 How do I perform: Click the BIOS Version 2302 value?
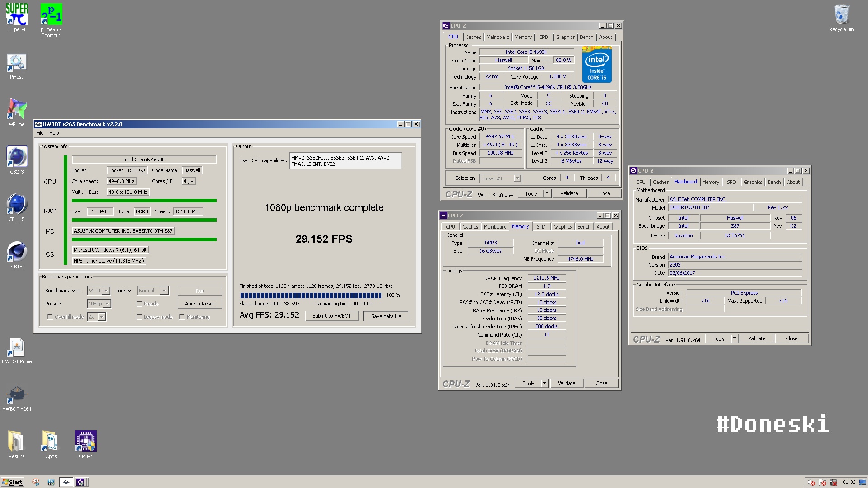pyautogui.click(x=735, y=265)
